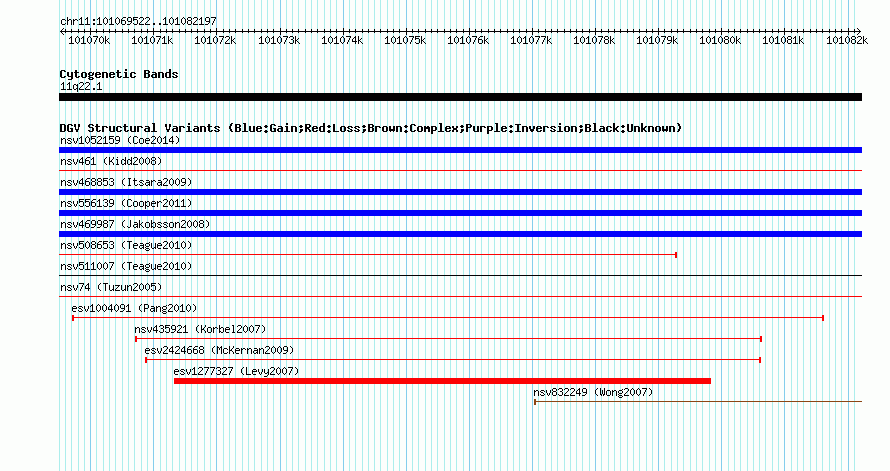Click the blue nsv469987 gain bar
Screen dimensions: 890x471
[x=460, y=234]
